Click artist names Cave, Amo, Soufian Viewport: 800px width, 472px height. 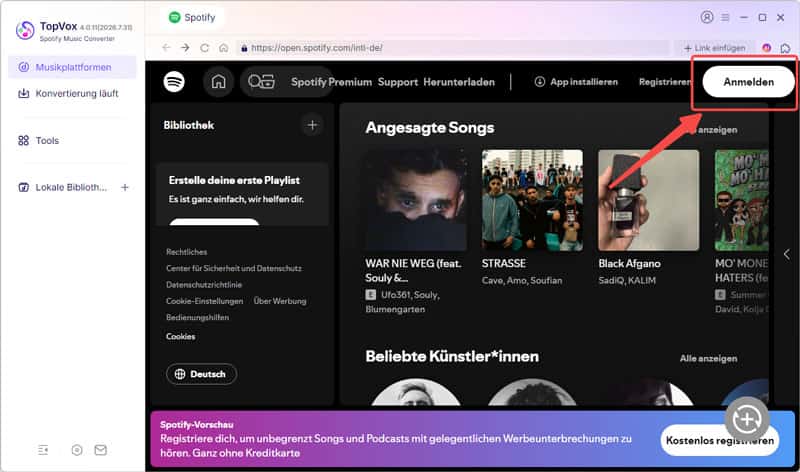(x=521, y=280)
